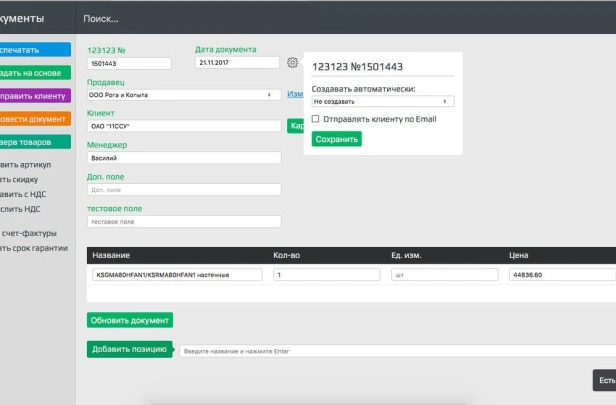Choose 'Добавить скидку' from side menu
Screen dimensions: 616x405
[x=24, y=179]
